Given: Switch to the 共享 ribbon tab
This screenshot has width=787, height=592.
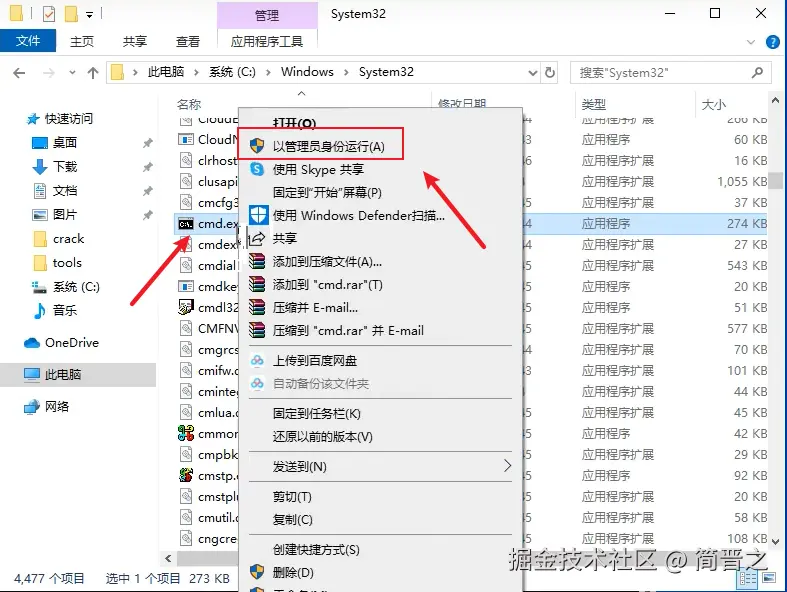Looking at the screenshot, I should click(135, 41).
